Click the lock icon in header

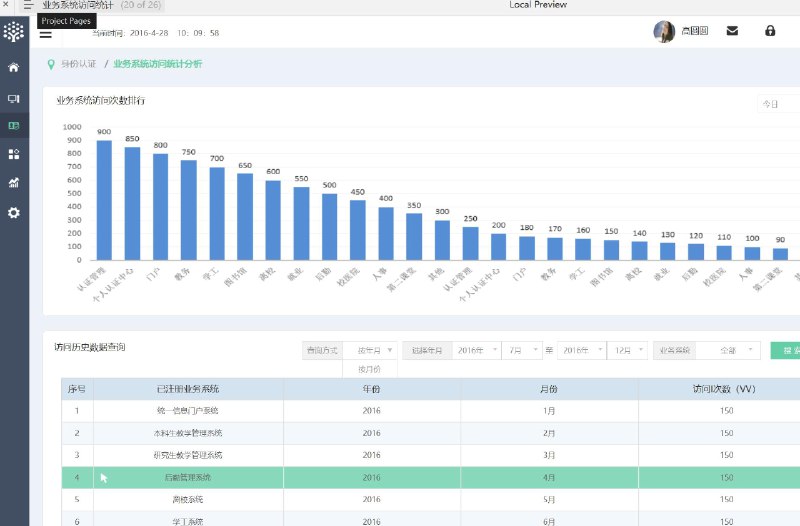pos(770,31)
